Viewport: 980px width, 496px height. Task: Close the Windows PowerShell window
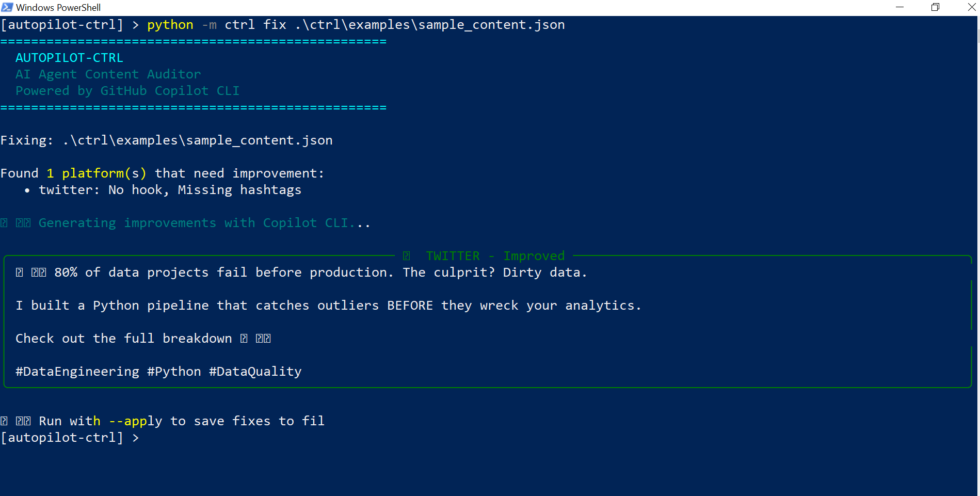(x=971, y=7)
